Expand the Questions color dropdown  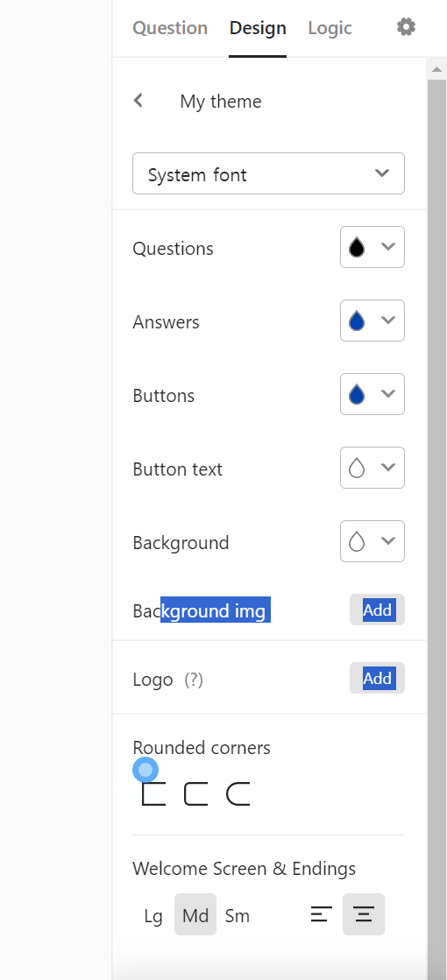tap(372, 247)
